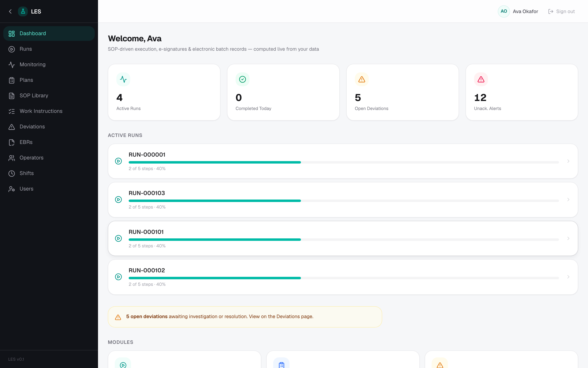Click the Active Runs pulse icon card
588x368 pixels.
click(123, 79)
